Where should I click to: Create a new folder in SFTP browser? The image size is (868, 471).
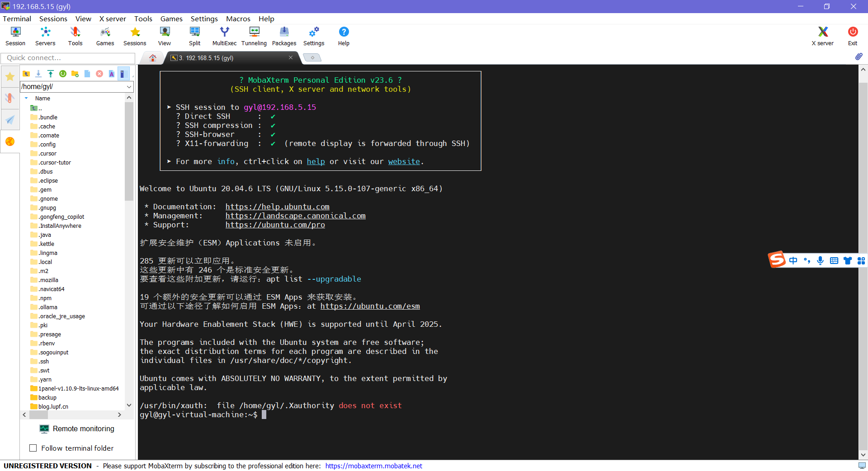tap(75, 74)
